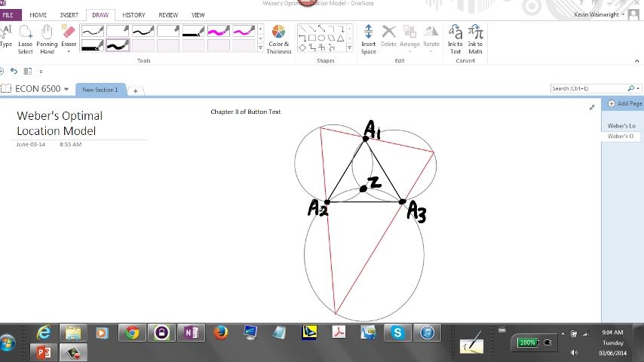Convert handwriting with Ink to Text

(x=455, y=38)
